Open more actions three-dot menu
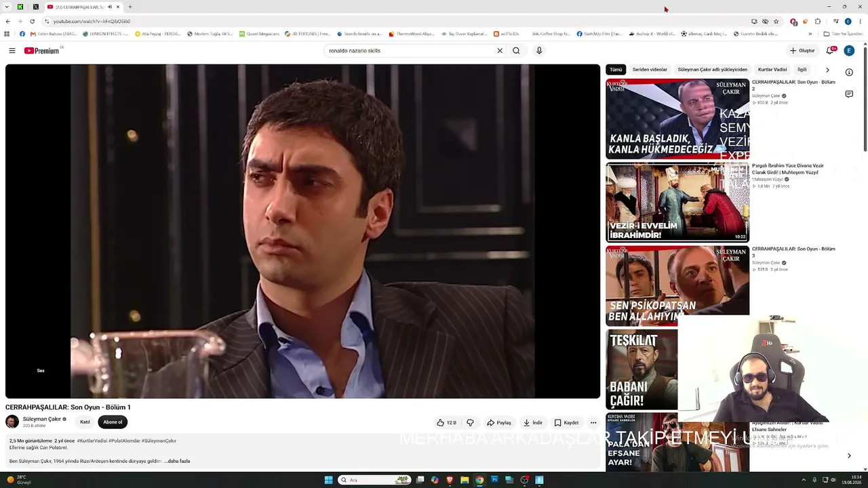Viewport: 868px width, 488px height. [x=593, y=422]
